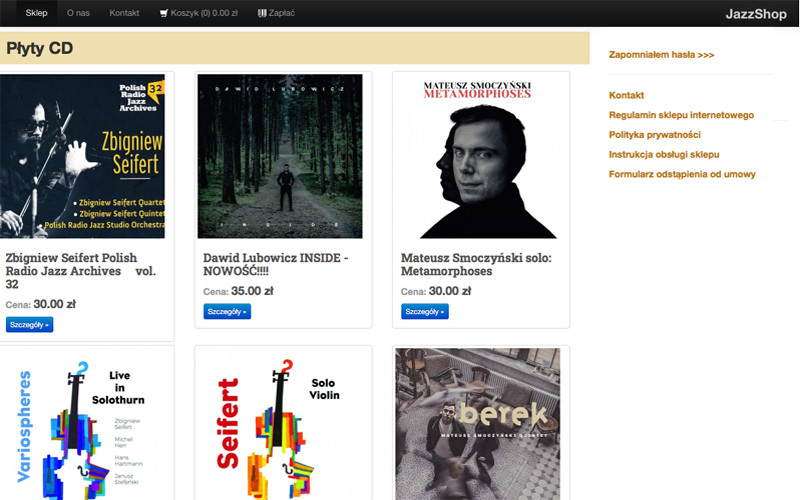Go to the O nas page
800x500 pixels.
[x=78, y=13]
